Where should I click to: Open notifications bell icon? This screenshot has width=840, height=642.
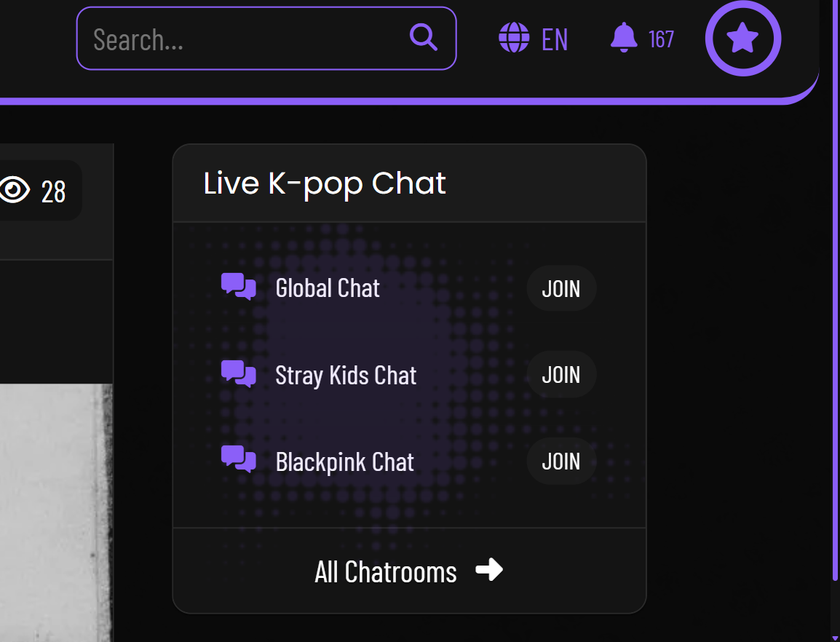(x=624, y=38)
